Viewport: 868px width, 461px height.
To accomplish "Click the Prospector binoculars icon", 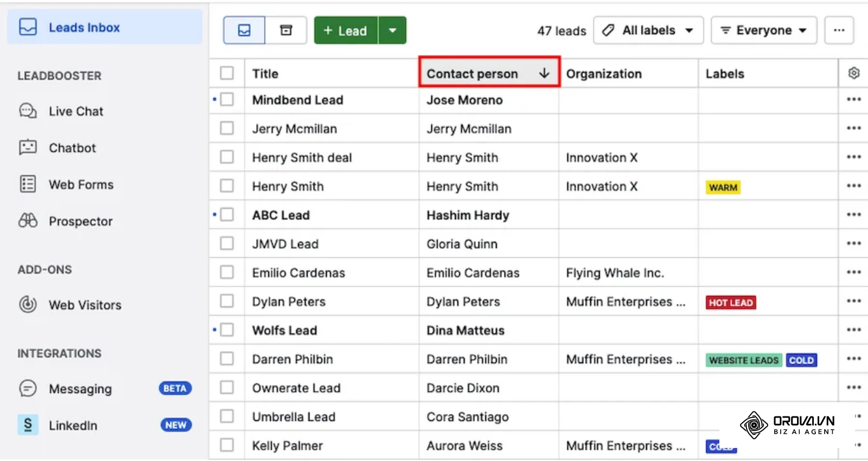I will click(x=28, y=220).
